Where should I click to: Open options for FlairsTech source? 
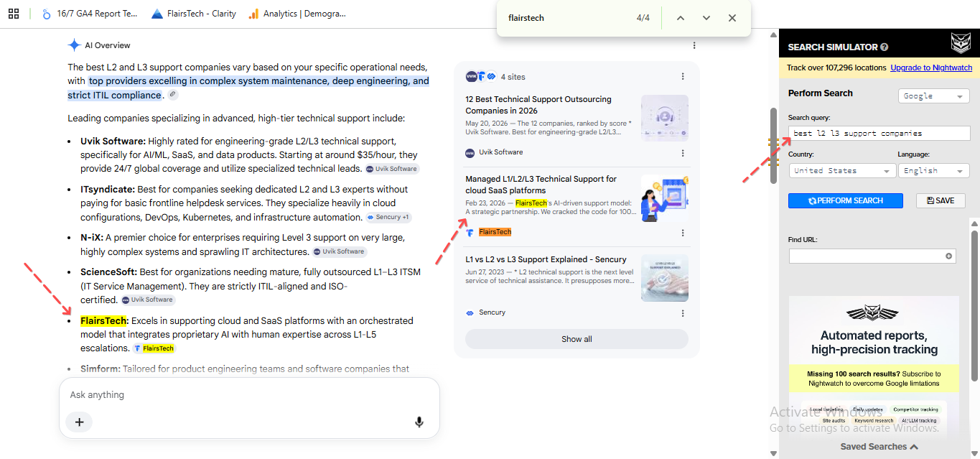click(683, 233)
